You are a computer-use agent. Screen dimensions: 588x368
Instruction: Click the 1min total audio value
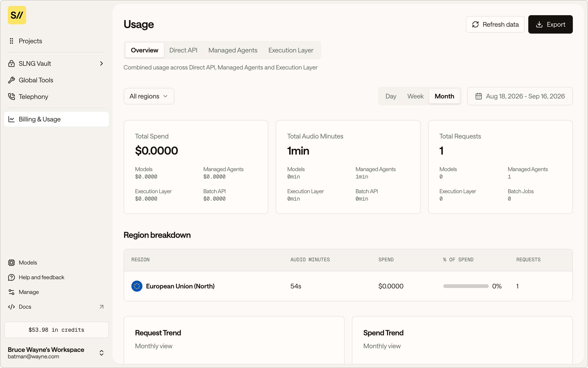click(298, 151)
